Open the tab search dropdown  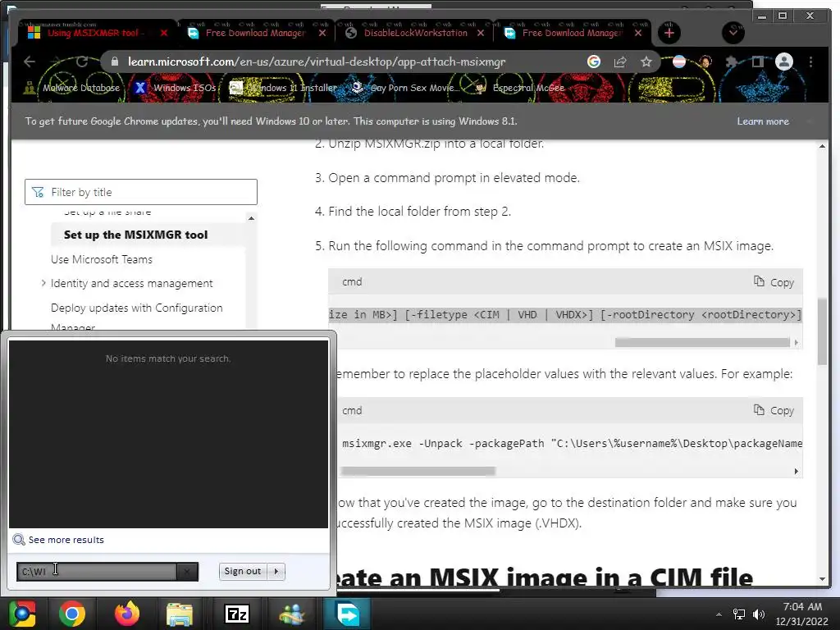[733, 32]
